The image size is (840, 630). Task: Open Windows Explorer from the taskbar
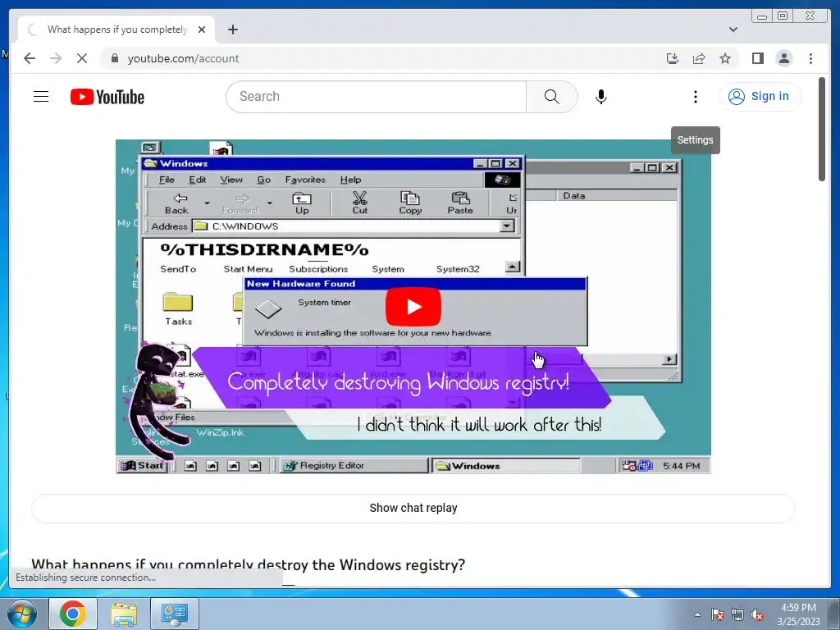(124, 614)
